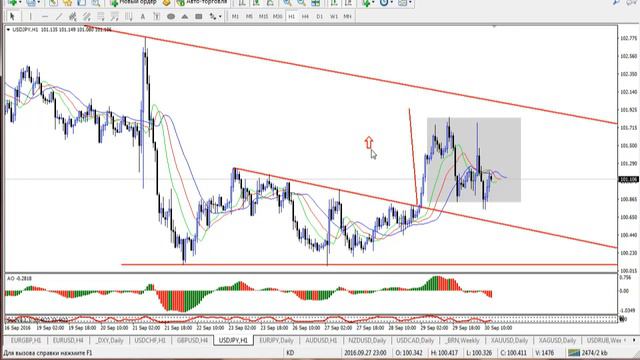Select the text 'A' tool

point(142,17)
